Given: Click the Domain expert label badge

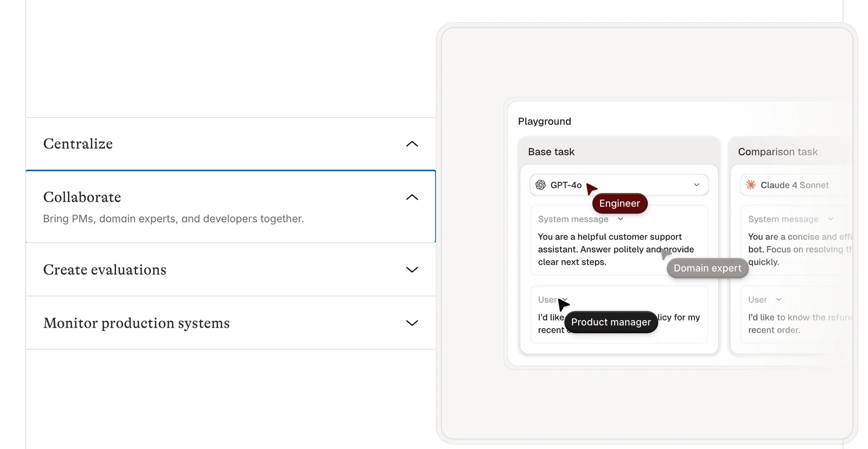Looking at the screenshot, I should 707,268.
